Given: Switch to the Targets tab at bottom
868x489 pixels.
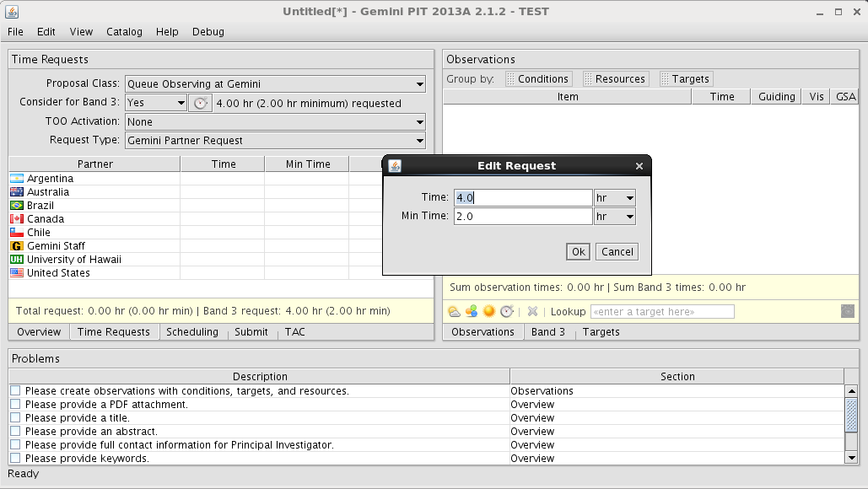Looking at the screenshot, I should coord(601,332).
